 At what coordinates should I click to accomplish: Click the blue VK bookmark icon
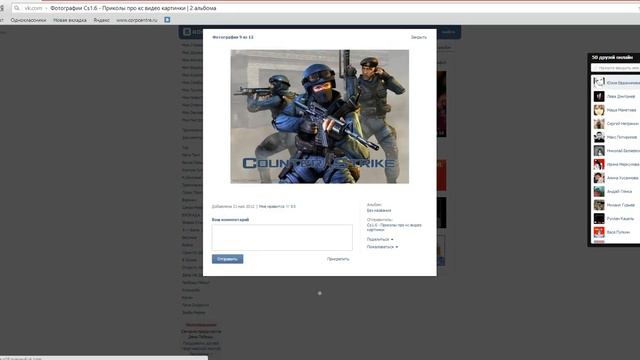[167, 20]
